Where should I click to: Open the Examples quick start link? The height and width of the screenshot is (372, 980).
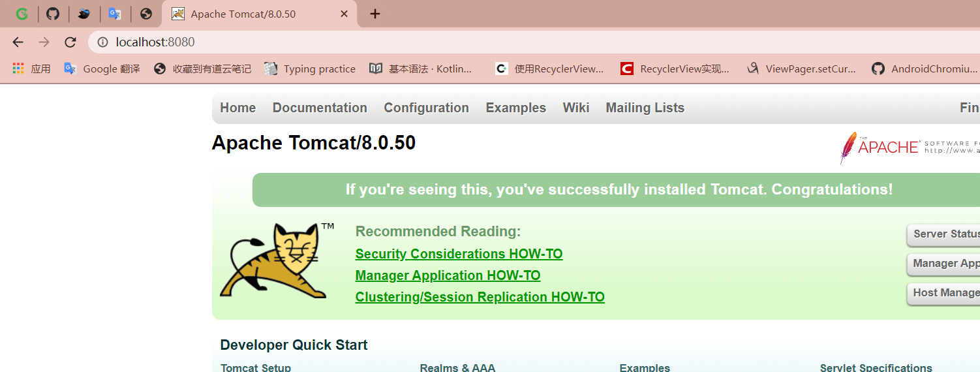[x=645, y=367]
